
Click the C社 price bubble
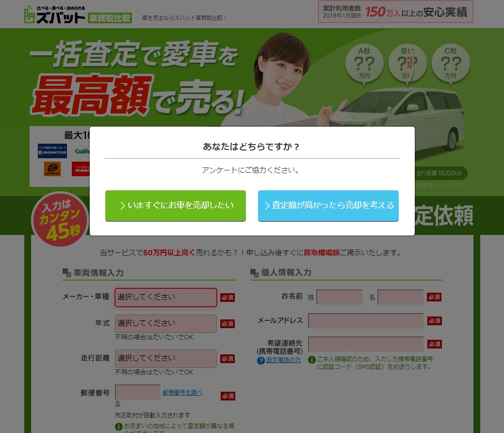point(451,64)
